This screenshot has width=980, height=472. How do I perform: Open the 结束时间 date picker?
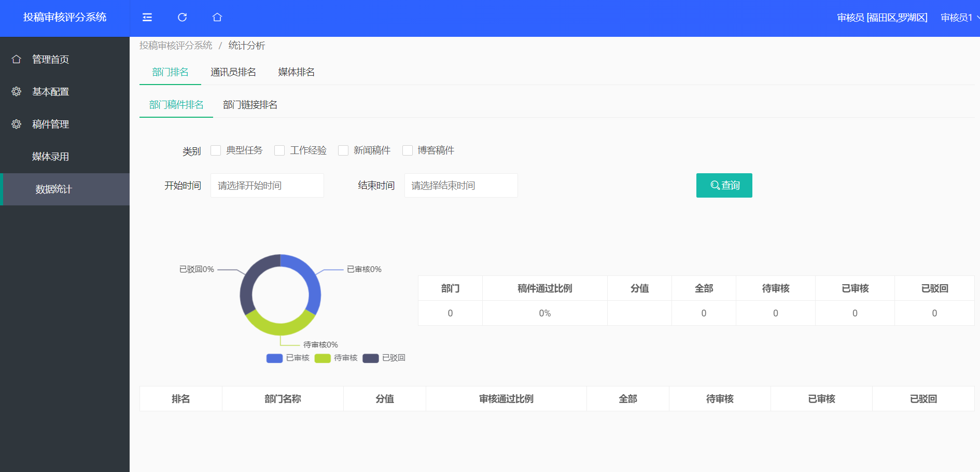(460, 186)
